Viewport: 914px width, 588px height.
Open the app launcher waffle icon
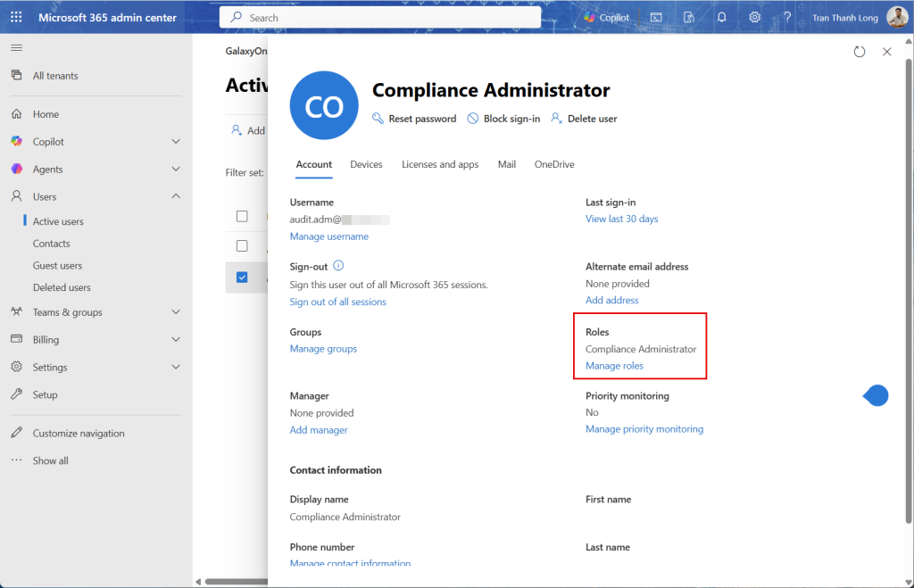pyautogui.click(x=17, y=18)
